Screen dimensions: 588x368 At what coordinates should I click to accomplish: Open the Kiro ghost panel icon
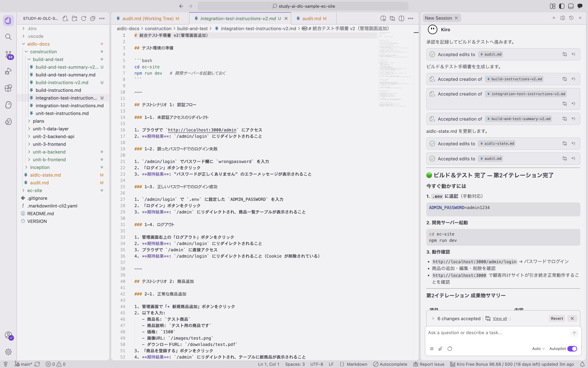8,105
